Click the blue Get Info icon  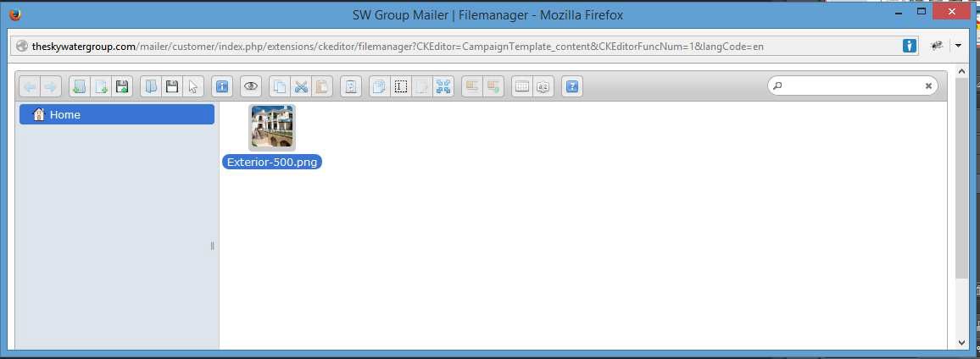pyautogui.click(x=222, y=86)
